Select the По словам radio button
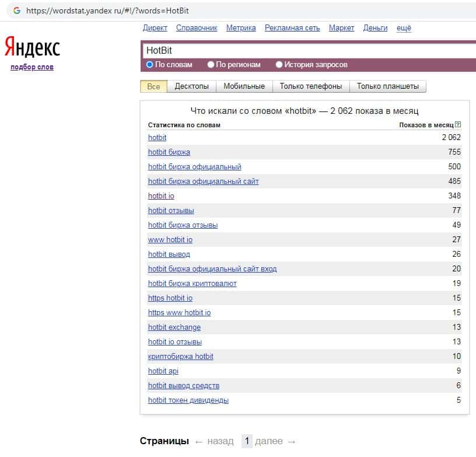 pyautogui.click(x=150, y=65)
